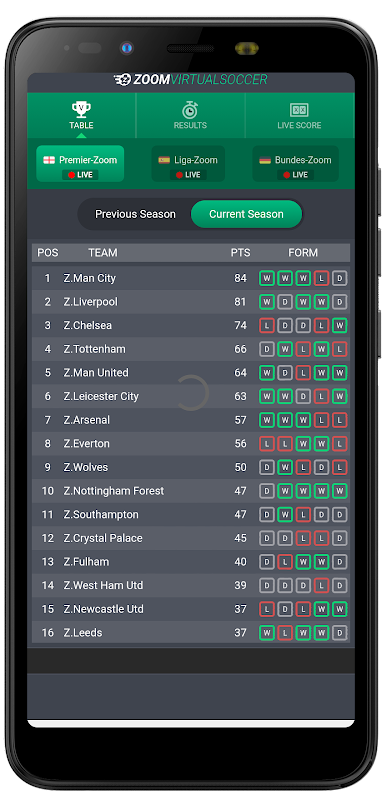Open the Live Score scoreboard icon

299,110
